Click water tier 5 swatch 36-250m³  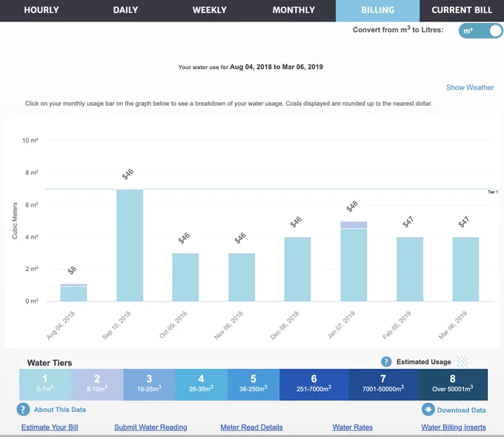[x=253, y=384]
